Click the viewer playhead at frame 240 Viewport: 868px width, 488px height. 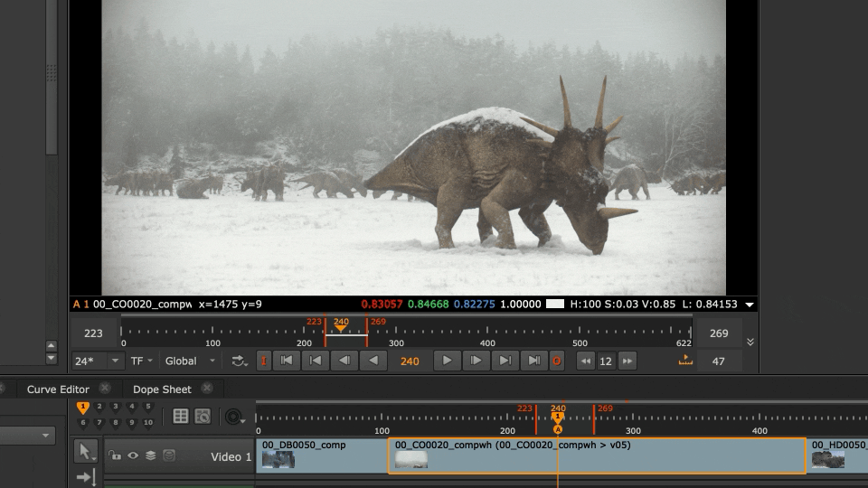341,328
